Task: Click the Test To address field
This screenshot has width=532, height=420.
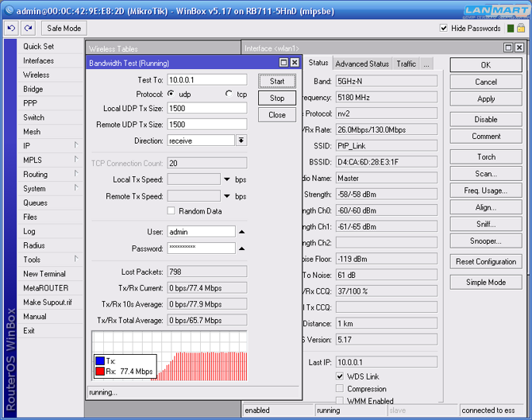Action: click(x=207, y=79)
